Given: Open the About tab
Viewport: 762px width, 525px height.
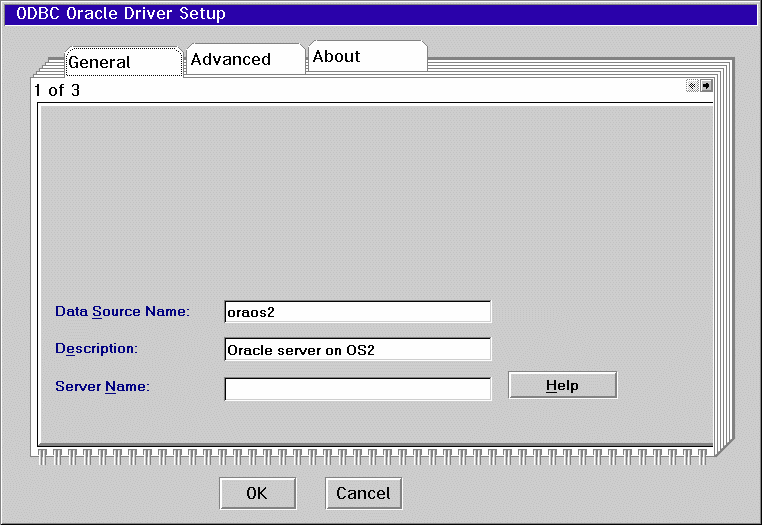Looking at the screenshot, I should [368, 56].
